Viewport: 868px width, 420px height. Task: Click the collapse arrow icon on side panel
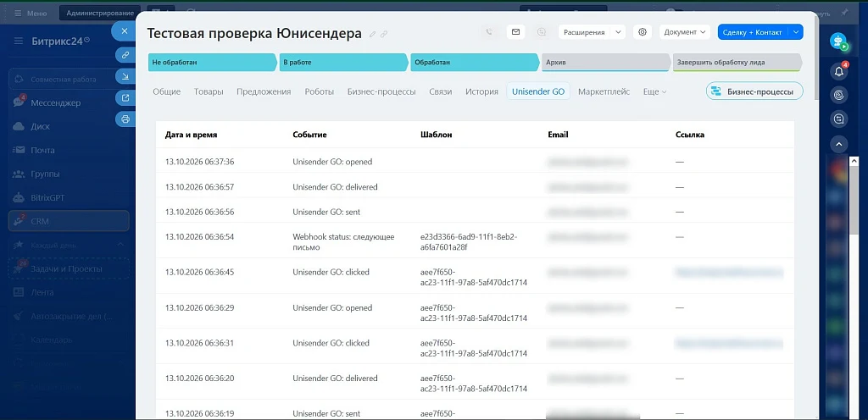[125, 76]
